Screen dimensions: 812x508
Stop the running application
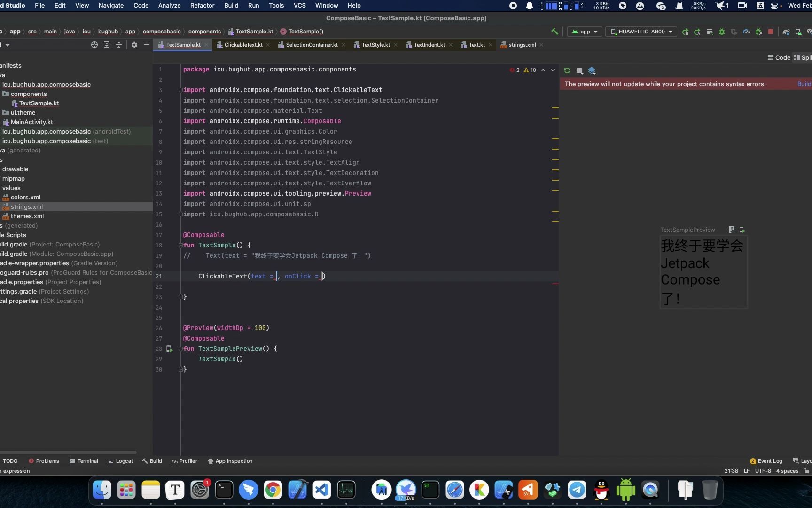[771, 32]
